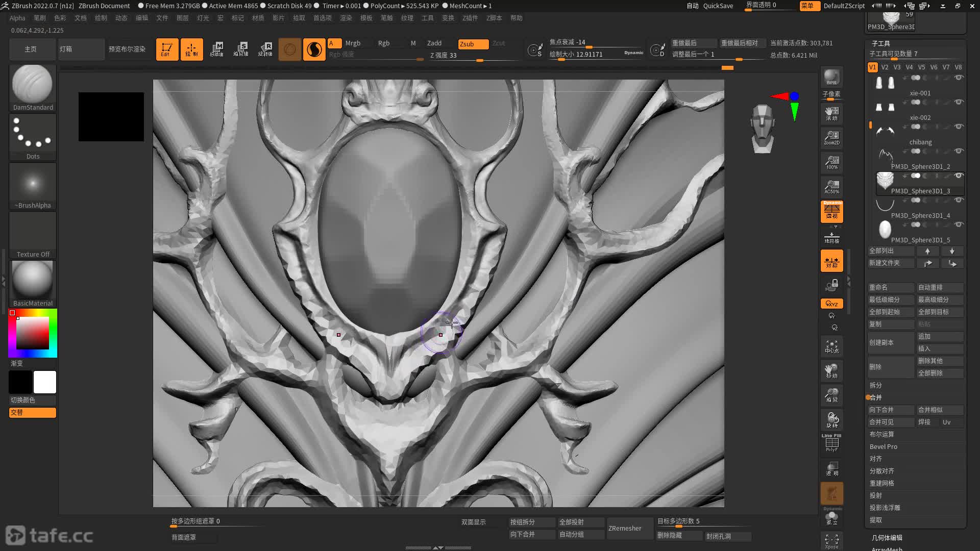
Task: Hide the chibang subtool via eye icon
Action: (x=959, y=127)
